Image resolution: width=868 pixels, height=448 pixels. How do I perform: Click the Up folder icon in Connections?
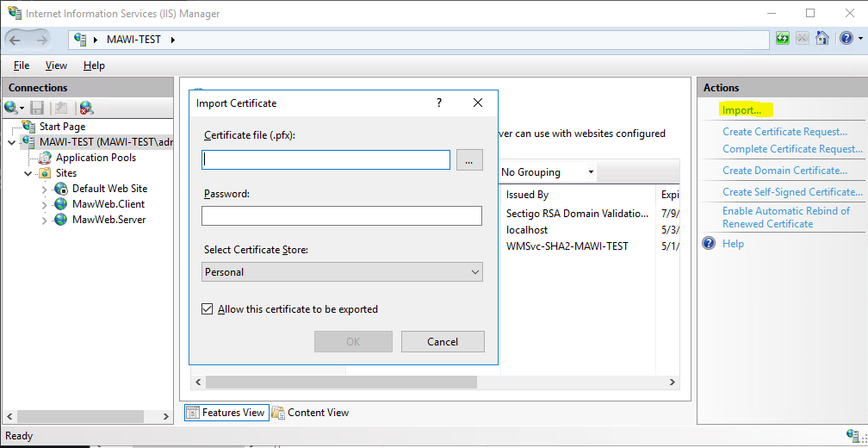[61, 107]
